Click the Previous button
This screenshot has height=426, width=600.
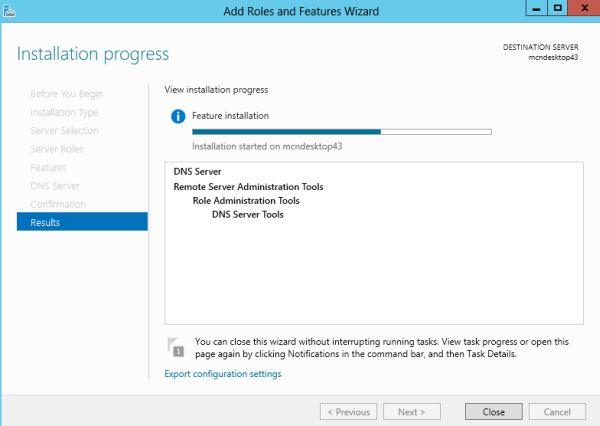pos(349,412)
